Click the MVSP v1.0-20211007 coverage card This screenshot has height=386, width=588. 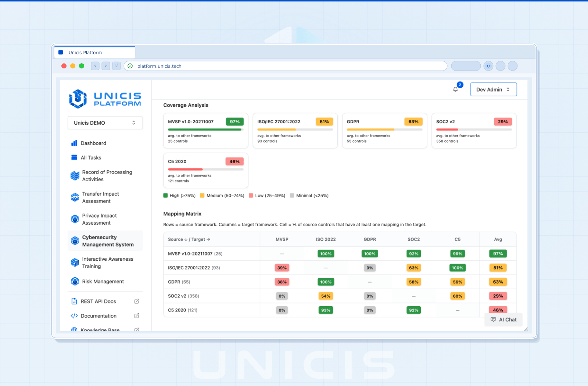(x=206, y=131)
